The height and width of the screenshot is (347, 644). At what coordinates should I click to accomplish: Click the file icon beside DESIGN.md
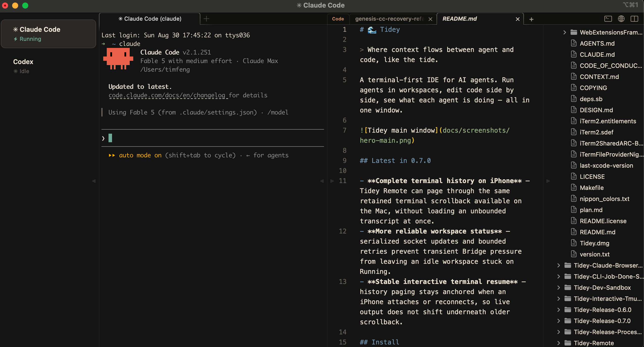click(574, 110)
